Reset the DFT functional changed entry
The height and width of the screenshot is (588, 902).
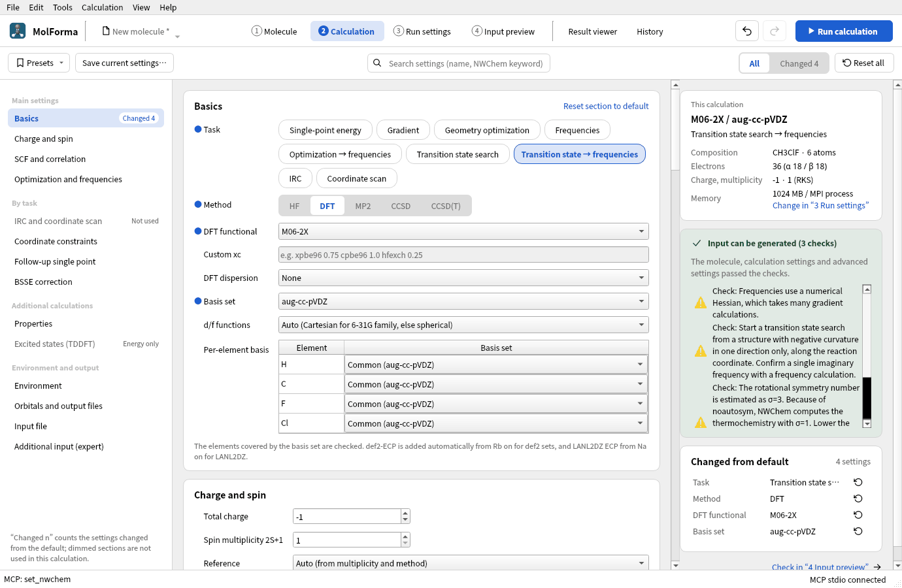click(x=858, y=515)
